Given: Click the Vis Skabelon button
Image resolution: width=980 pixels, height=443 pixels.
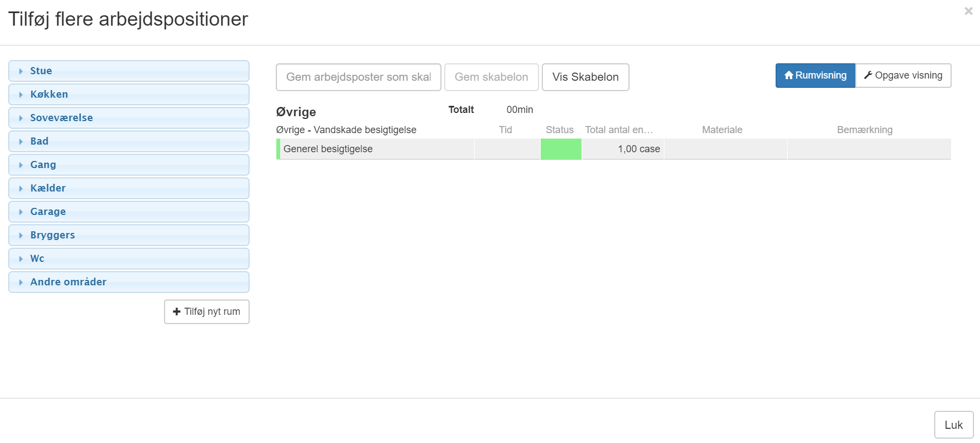Looking at the screenshot, I should click(585, 77).
